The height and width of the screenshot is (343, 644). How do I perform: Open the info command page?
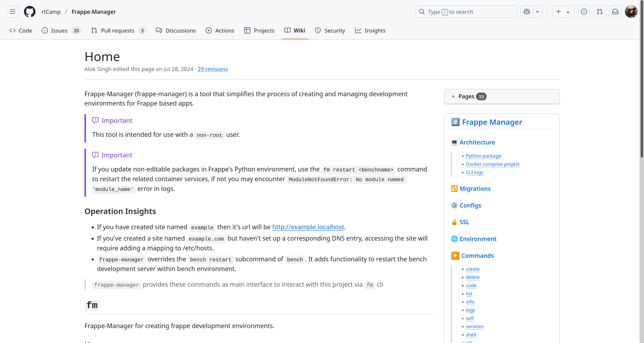tap(470, 302)
